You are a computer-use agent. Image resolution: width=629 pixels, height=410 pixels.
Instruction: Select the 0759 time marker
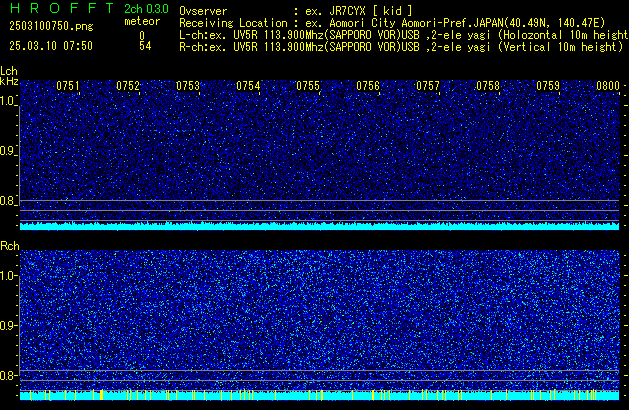tap(548, 86)
